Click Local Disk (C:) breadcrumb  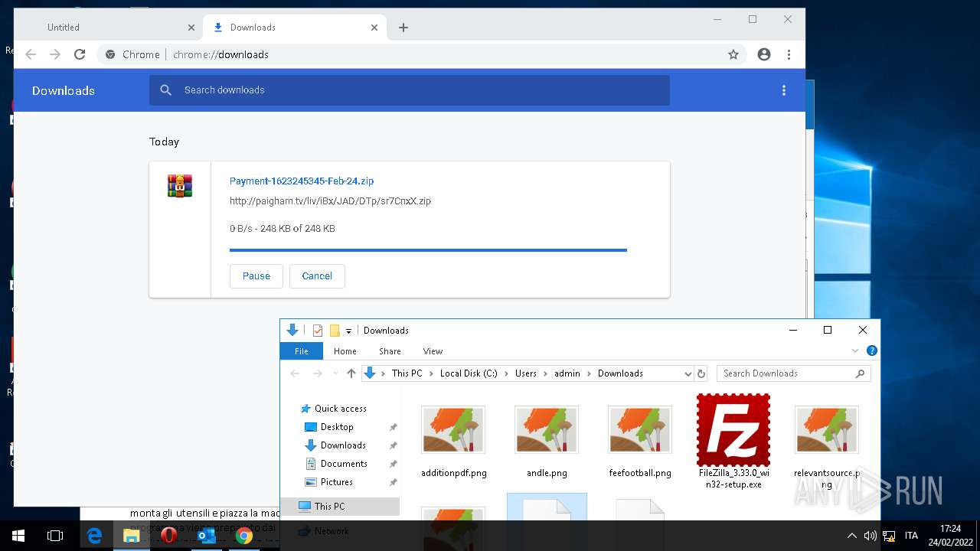469,373
